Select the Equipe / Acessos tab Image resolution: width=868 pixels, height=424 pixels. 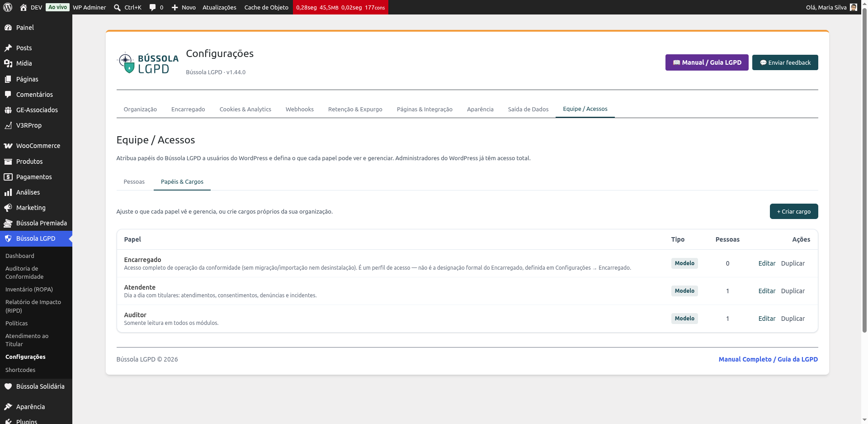click(x=585, y=109)
